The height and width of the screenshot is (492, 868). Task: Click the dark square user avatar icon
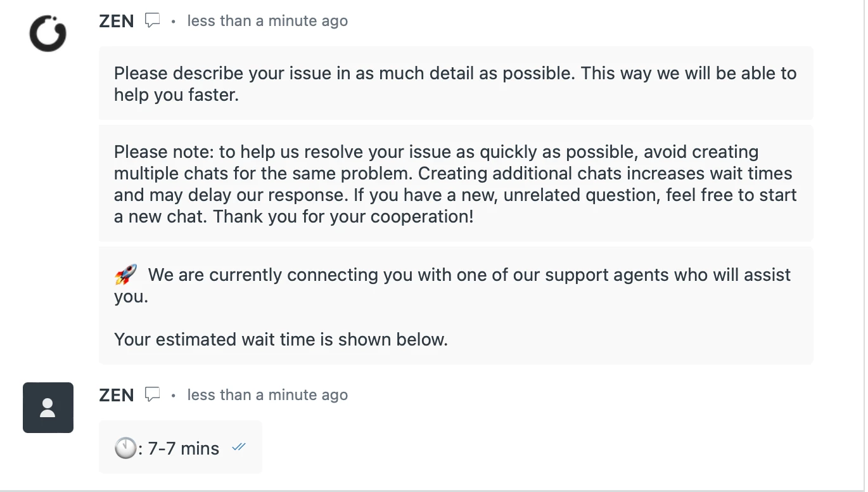click(x=48, y=408)
